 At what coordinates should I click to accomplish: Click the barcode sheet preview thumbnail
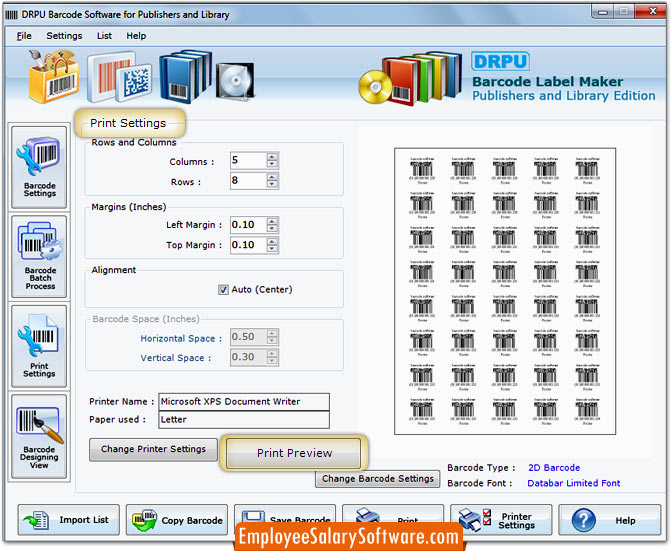[505, 291]
